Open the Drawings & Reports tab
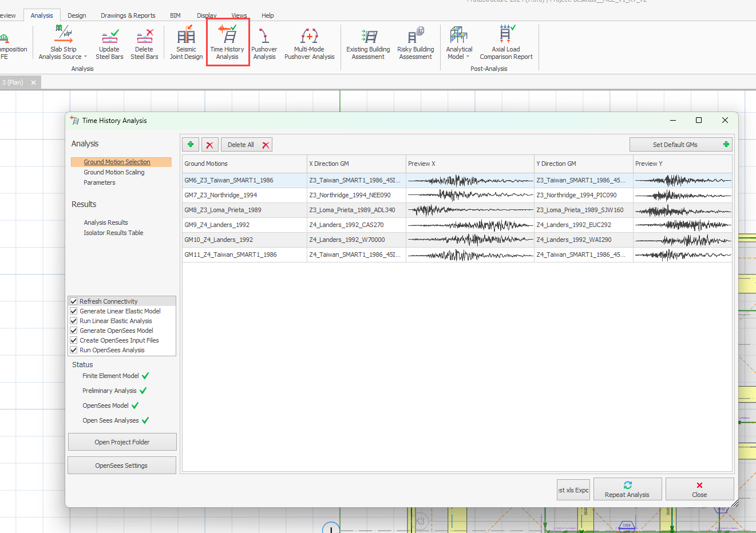Image resolution: width=756 pixels, height=533 pixels. click(x=128, y=15)
